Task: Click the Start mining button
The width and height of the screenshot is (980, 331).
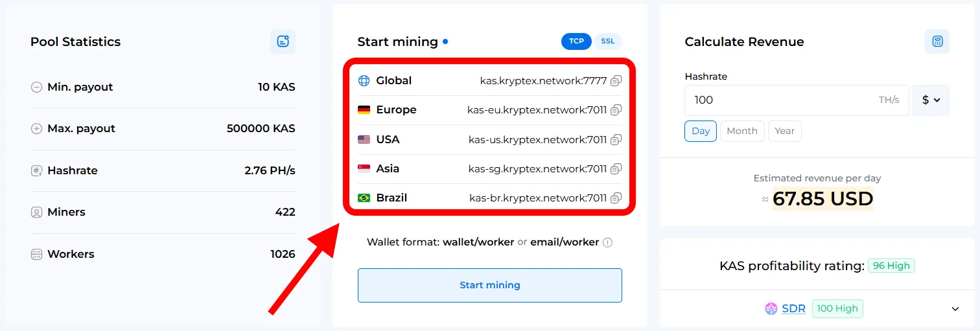Action: pos(490,285)
